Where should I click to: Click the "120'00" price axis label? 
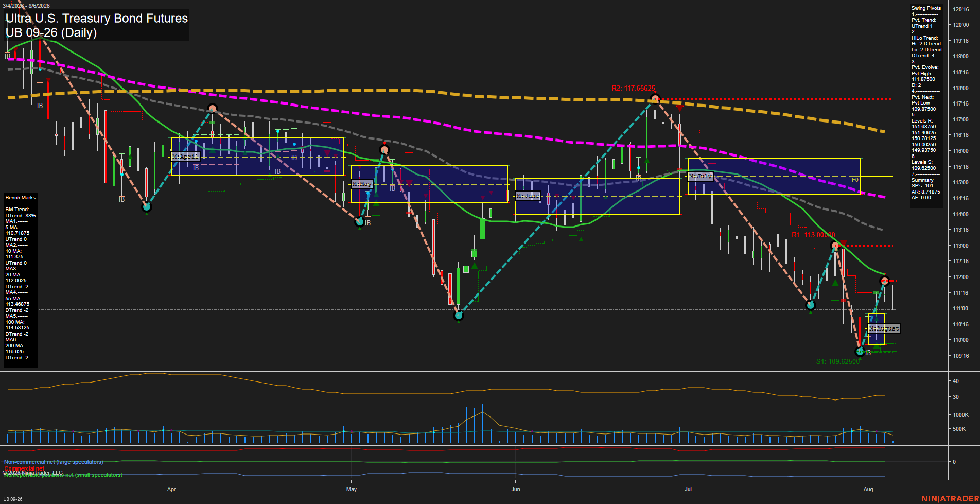pyautogui.click(x=961, y=25)
